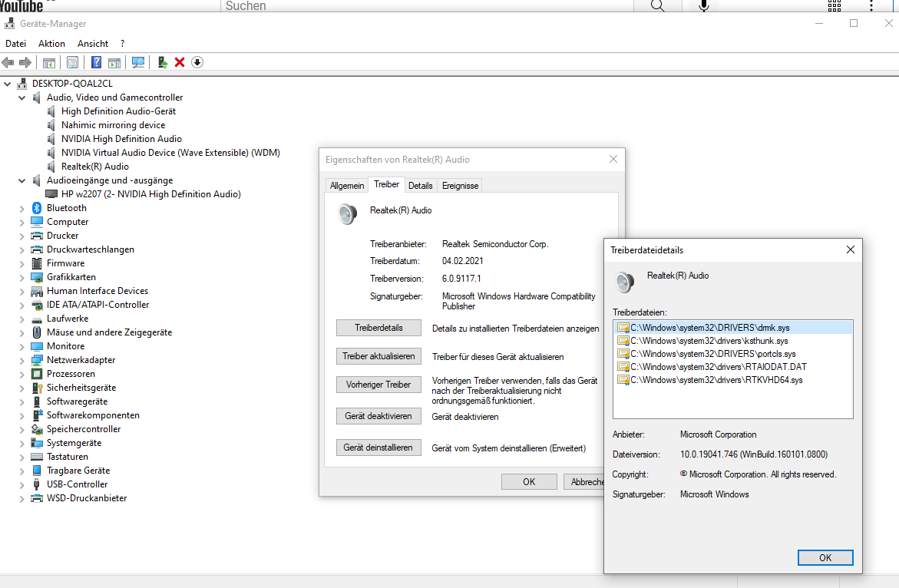Click the YouTube search magnifier icon
The height and width of the screenshot is (588, 899).
click(658, 5)
